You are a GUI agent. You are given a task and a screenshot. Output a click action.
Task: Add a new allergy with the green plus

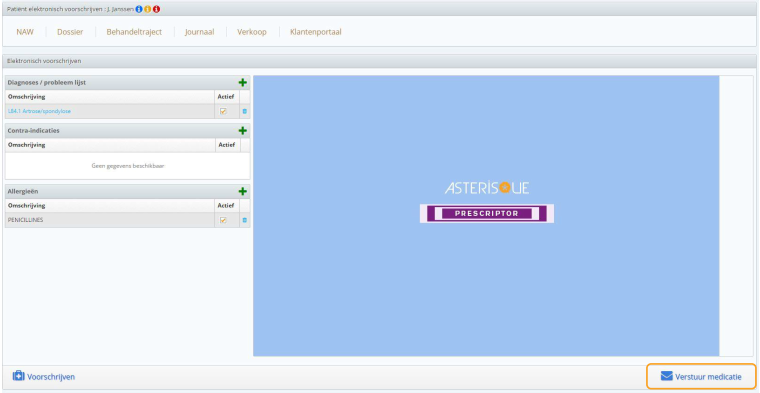pyautogui.click(x=243, y=191)
